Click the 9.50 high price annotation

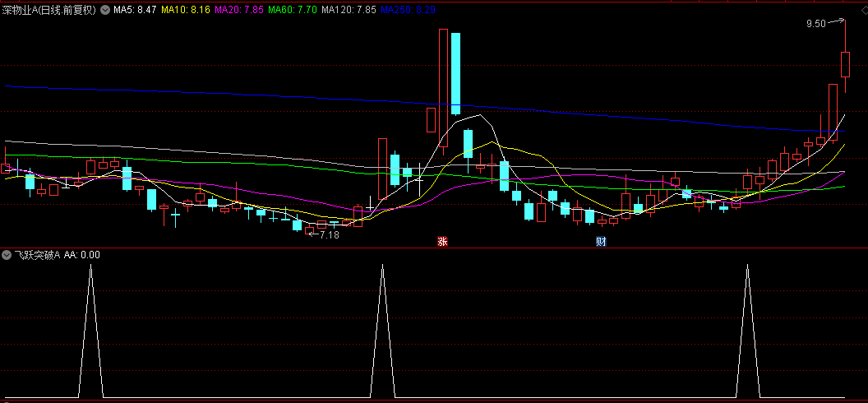click(816, 23)
